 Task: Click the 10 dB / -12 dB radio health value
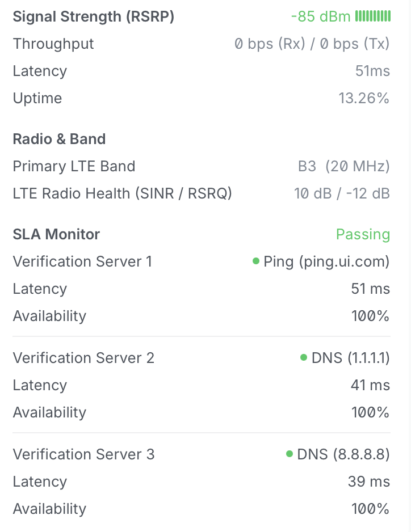click(x=342, y=193)
